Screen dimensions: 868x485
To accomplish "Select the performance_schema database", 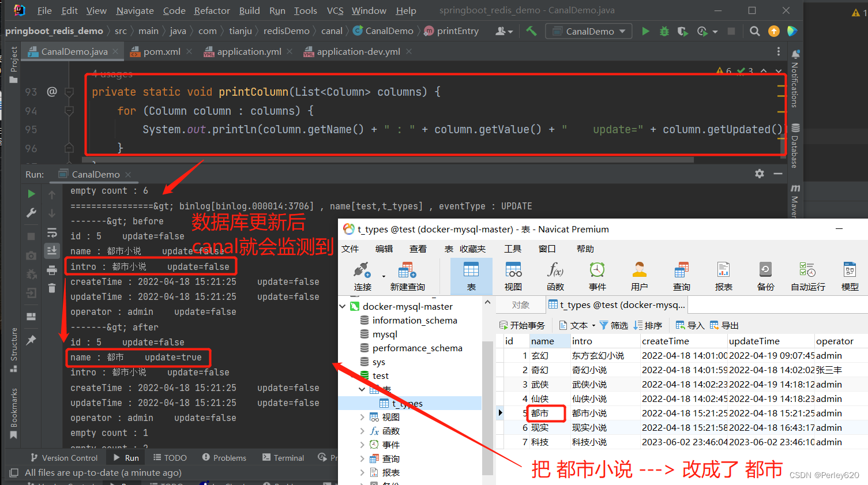I will click(417, 348).
